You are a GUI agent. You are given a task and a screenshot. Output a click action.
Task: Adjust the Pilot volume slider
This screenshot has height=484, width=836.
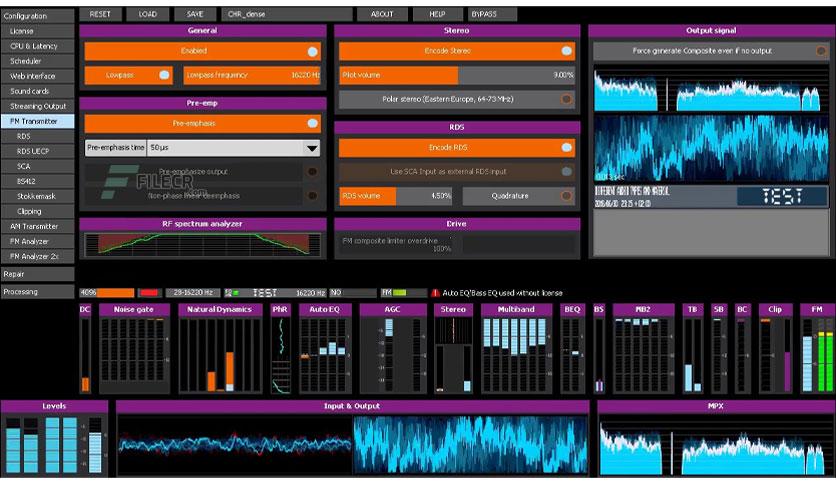(457, 75)
